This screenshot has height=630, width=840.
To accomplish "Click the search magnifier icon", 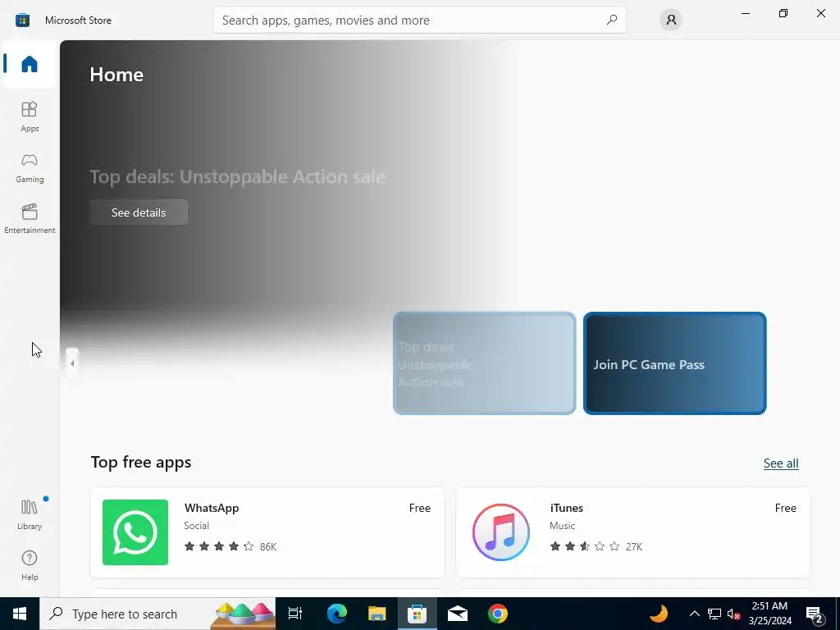I will point(612,20).
